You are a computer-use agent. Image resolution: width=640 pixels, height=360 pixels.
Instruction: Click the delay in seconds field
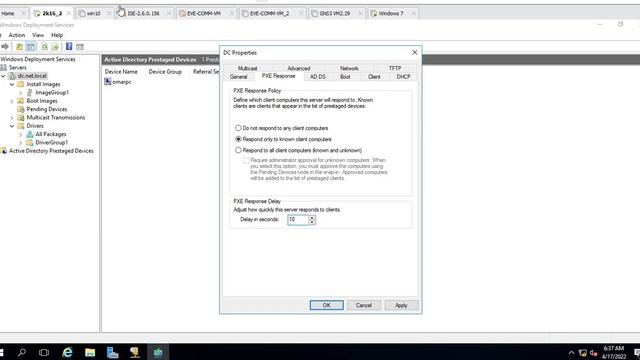click(x=298, y=220)
